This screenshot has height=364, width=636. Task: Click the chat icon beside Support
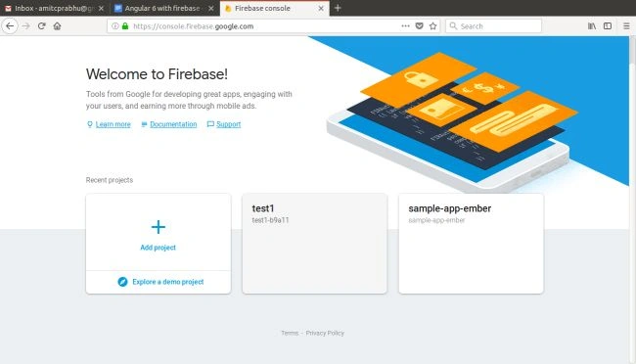(x=210, y=124)
